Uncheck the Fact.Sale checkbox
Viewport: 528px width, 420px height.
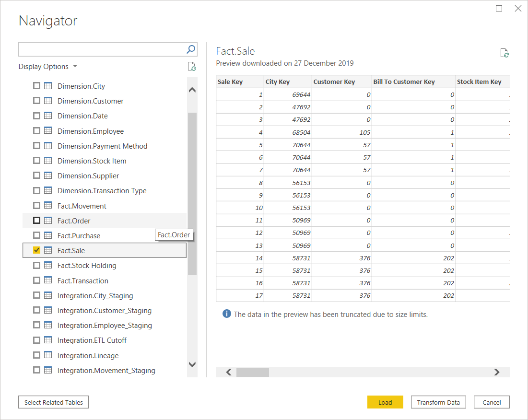36,250
